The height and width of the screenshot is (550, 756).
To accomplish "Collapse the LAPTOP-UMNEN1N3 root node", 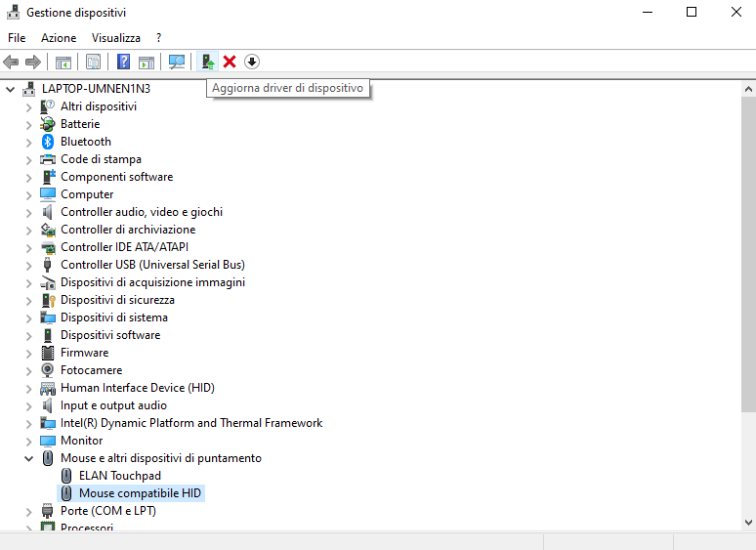I will (x=10, y=89).
